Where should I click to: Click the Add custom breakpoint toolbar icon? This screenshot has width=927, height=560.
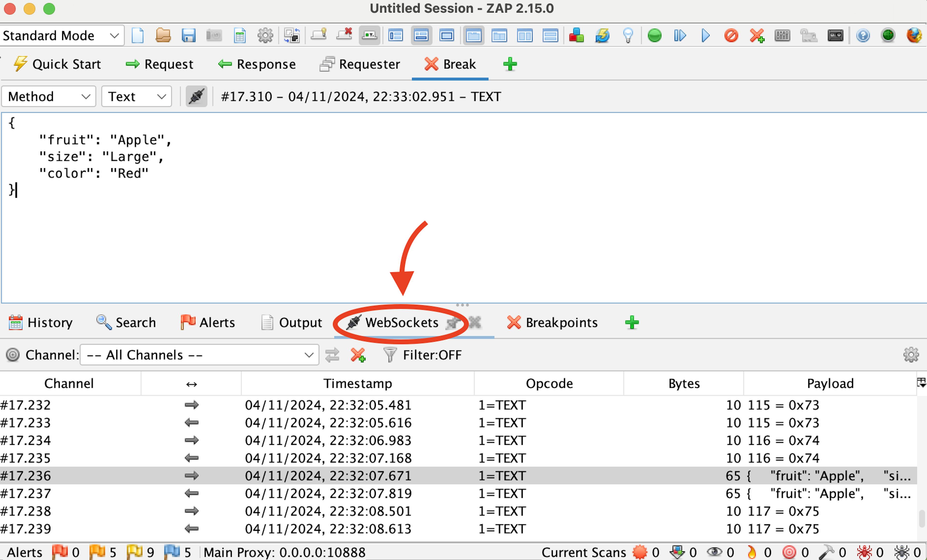click(757, 36)
